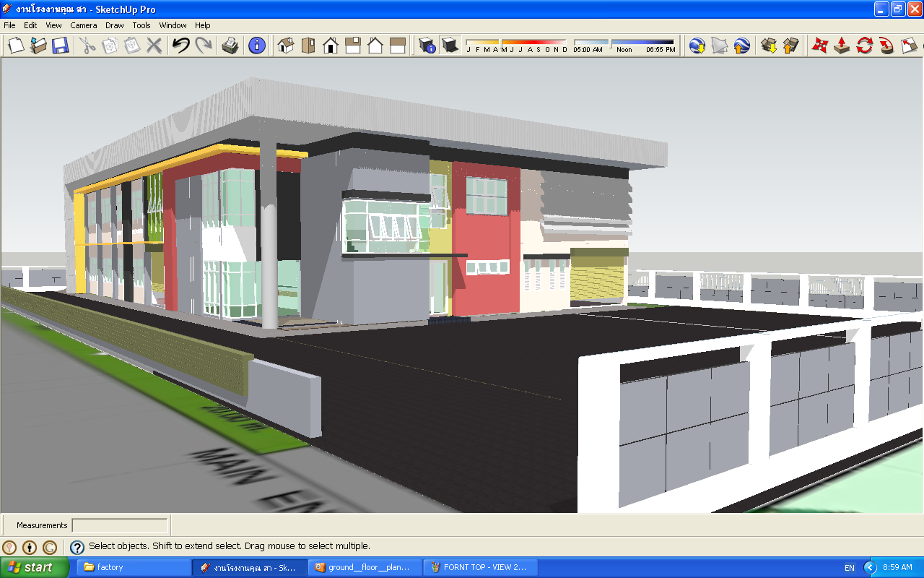Open the View menu
924x578 pixels.
(53, 25)
